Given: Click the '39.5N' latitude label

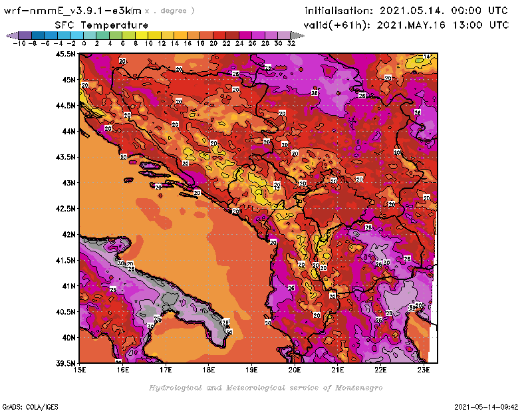Looking at the screenshot, I should (x=65, y=364).
